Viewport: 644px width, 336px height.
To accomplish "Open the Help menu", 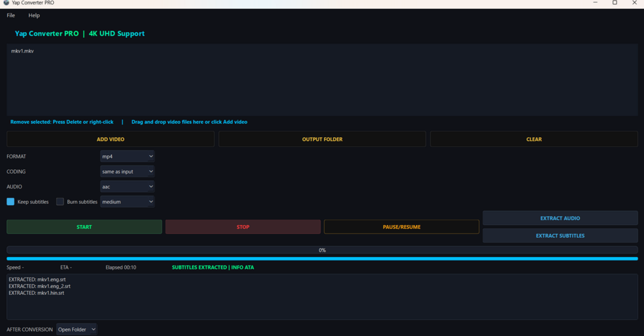I will tap(34, 15).
